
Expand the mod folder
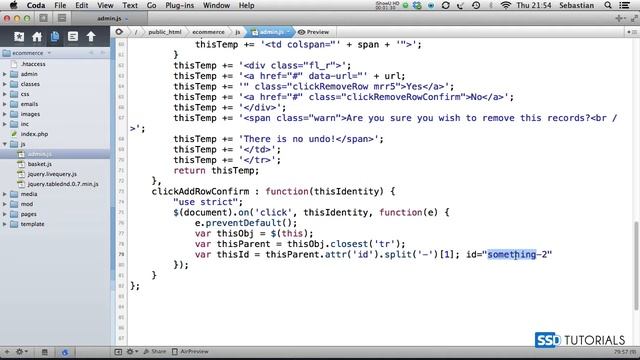click(x=4, y=204)
